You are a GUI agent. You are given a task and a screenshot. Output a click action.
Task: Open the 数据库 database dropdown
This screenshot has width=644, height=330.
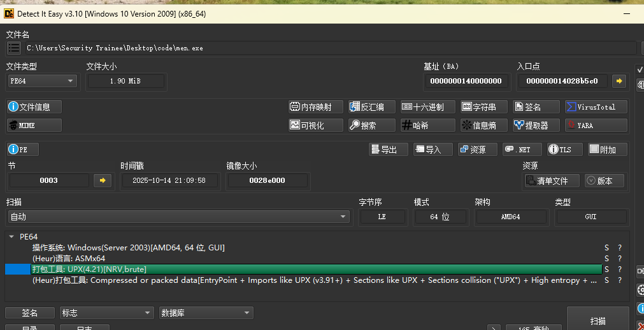(206, 313)
